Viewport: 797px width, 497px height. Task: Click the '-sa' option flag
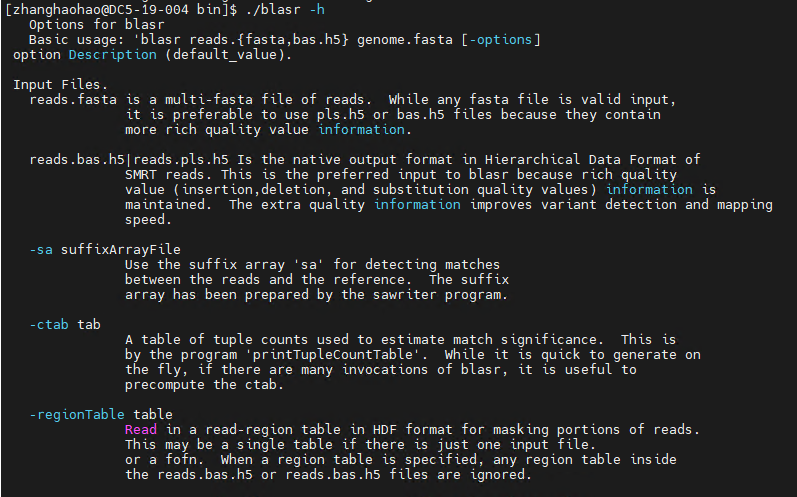point(41,250)
